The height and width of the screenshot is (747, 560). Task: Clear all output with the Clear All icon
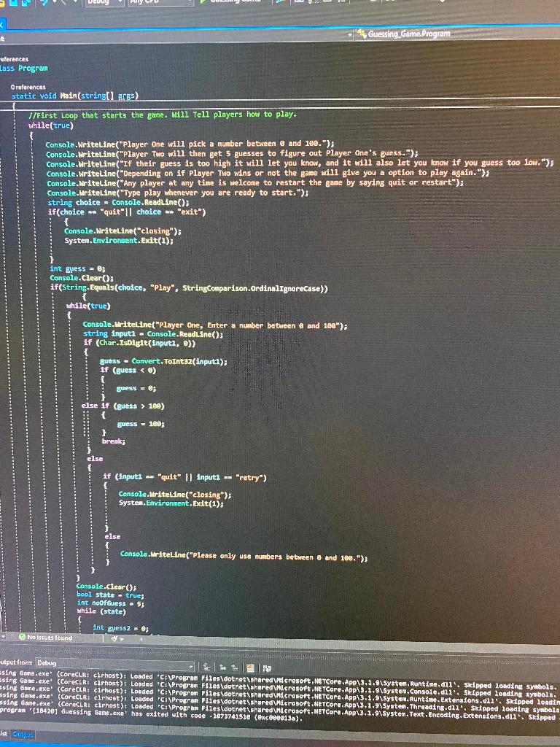coord(251,668)
